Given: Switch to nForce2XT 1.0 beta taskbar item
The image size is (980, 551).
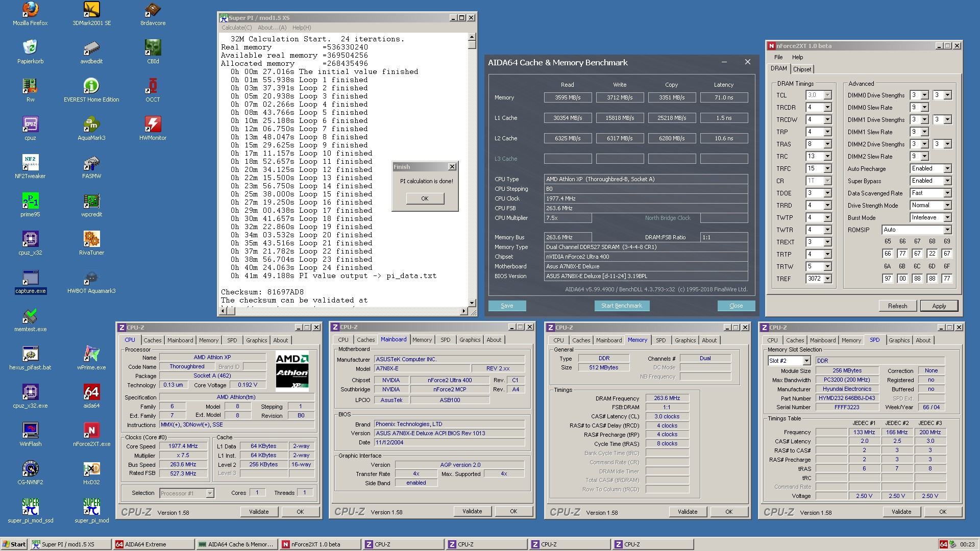Looking at the screenshot, I should pyautogui.click(x=320, y=544).
